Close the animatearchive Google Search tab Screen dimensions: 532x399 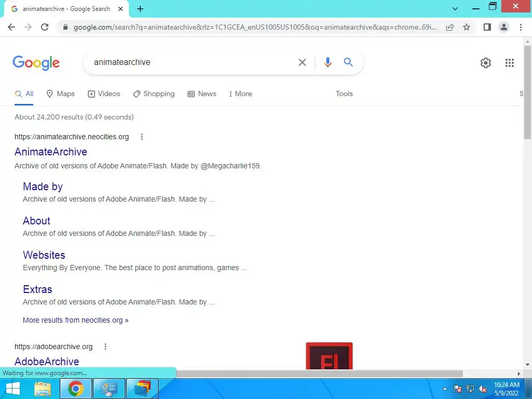[121, 9]
